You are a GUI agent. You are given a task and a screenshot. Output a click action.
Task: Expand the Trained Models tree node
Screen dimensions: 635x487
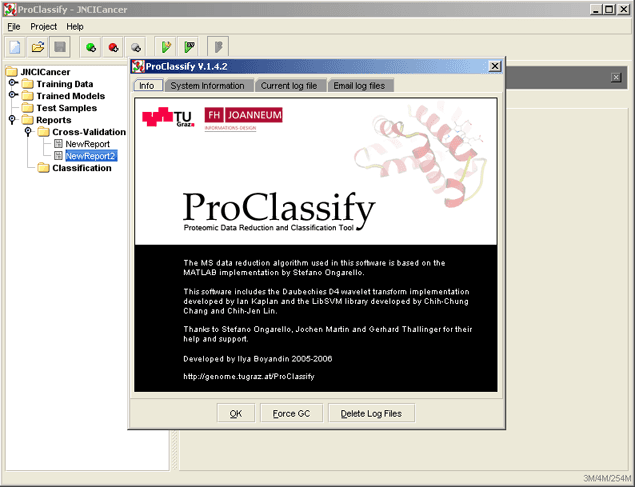[x=13, y=95]
